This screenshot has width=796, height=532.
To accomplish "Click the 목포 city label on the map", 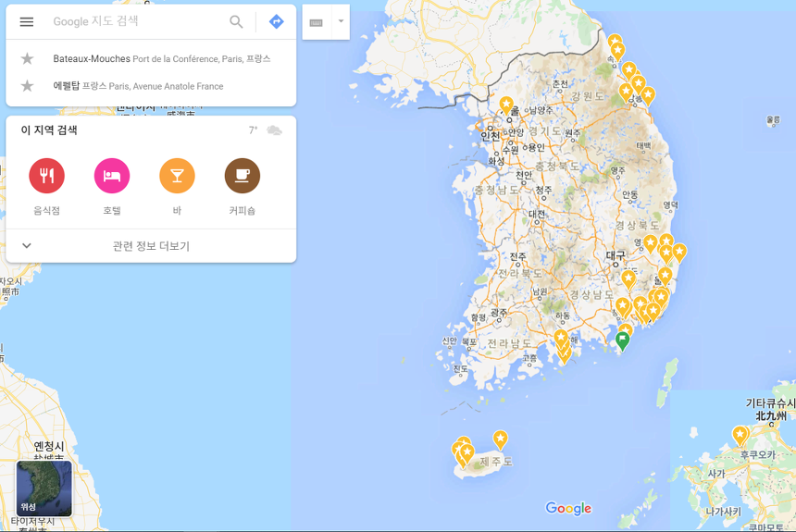I will (x=469, y=341).
